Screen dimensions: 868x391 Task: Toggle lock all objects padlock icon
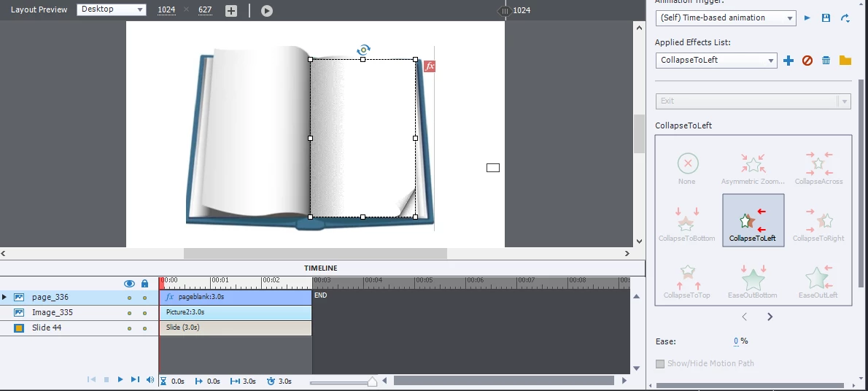(144, 284)
